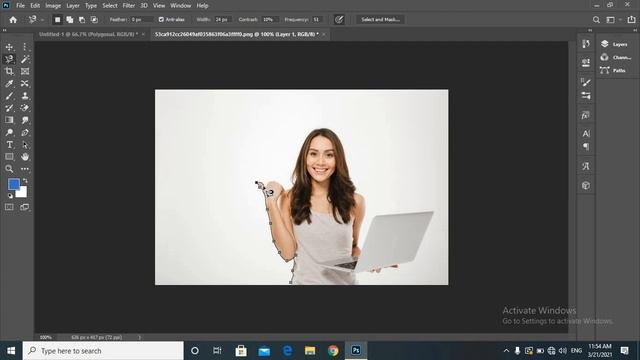Choose Subtract from selection mode
This screenshot has width=640, height=360.
(82, 20)
